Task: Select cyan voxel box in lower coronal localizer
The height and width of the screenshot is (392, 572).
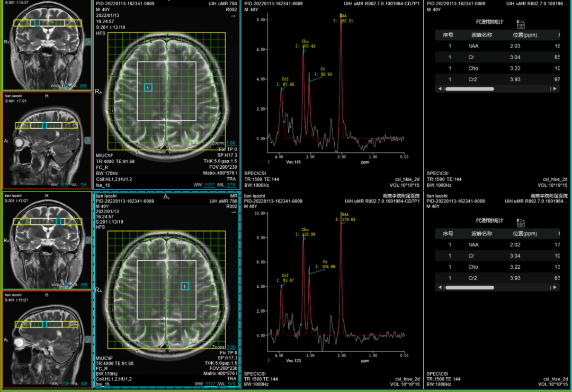Action: [58, 222]
